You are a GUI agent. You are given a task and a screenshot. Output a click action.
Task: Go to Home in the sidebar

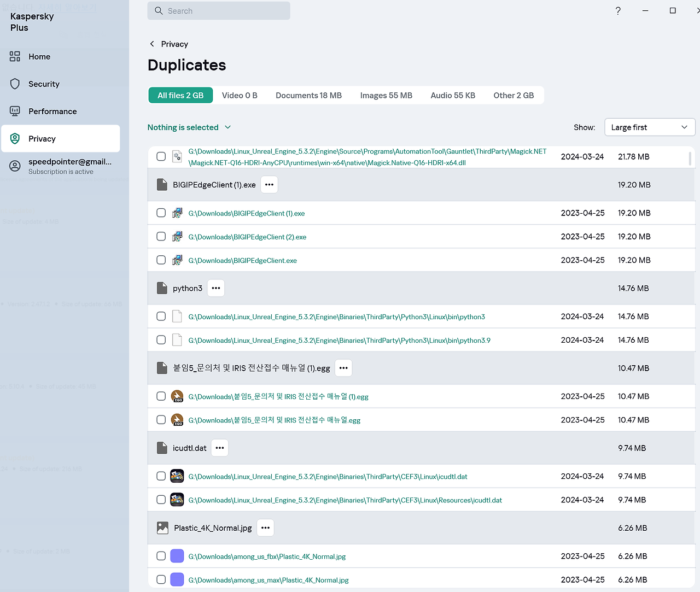[60, 56]
